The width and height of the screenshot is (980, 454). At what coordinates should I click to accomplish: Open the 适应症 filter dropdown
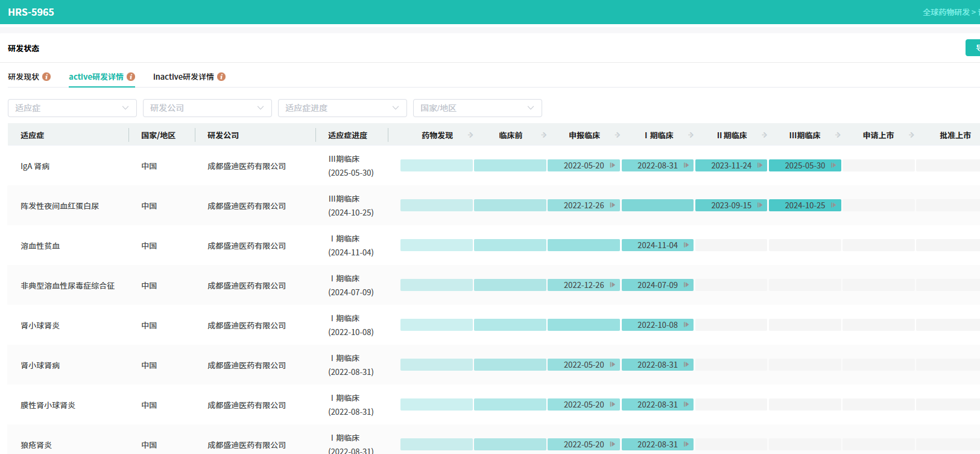click(72, 108)
